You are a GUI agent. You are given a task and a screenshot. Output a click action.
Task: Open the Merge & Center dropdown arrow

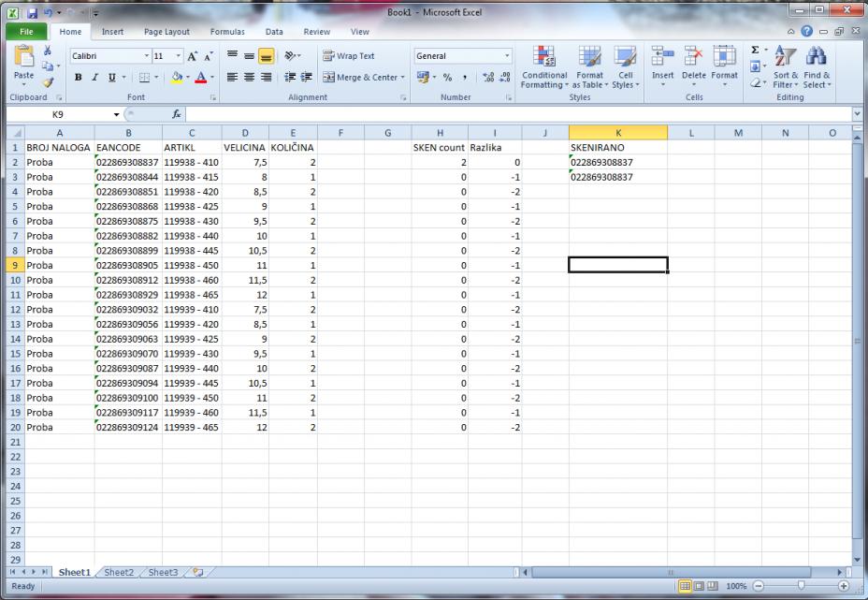pyautogui.click(x=403, y=78)
